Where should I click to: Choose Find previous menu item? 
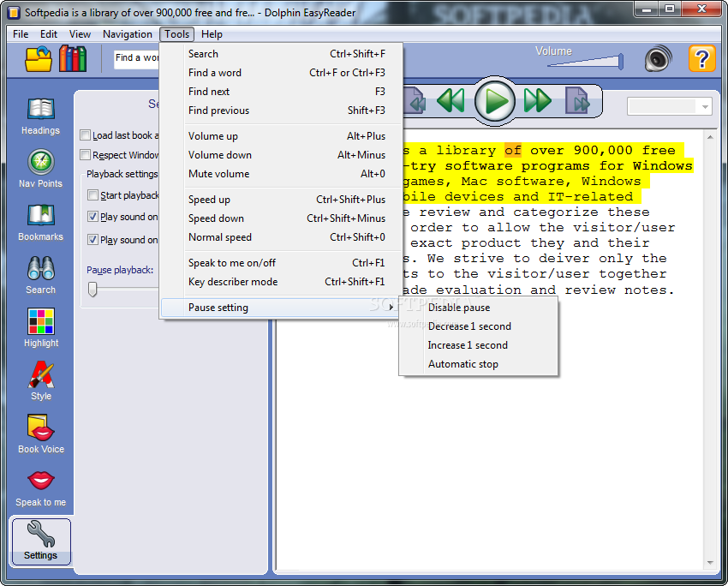pos(280,111)
